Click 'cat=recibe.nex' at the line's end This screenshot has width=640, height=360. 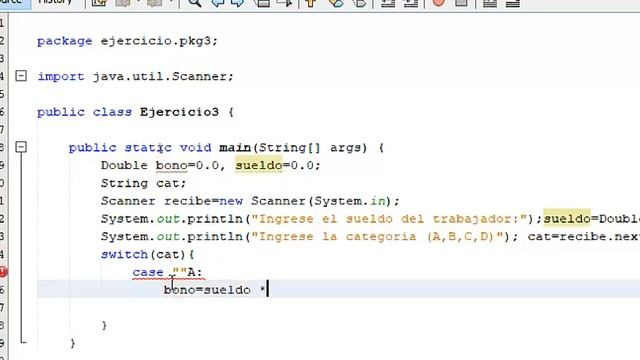click(x=584, y=237)
